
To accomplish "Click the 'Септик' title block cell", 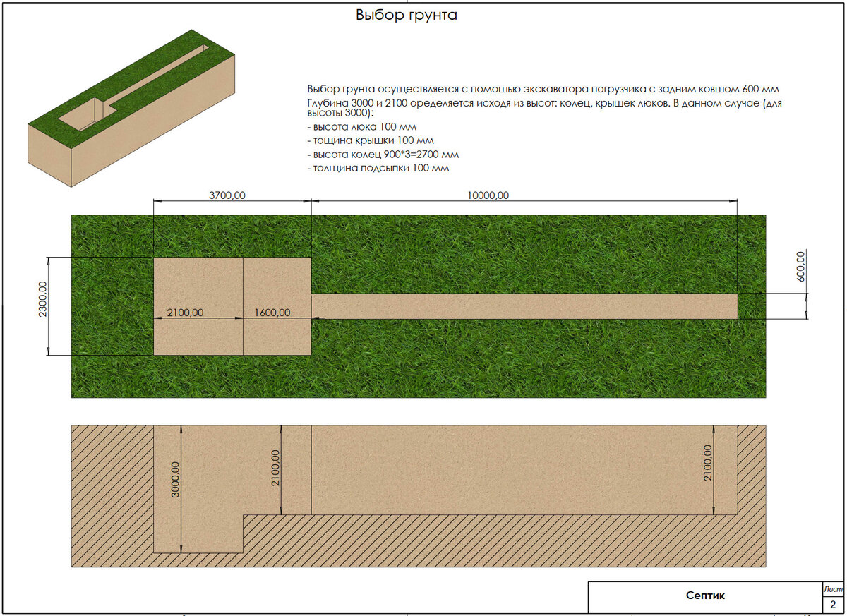I will [705, 596].
